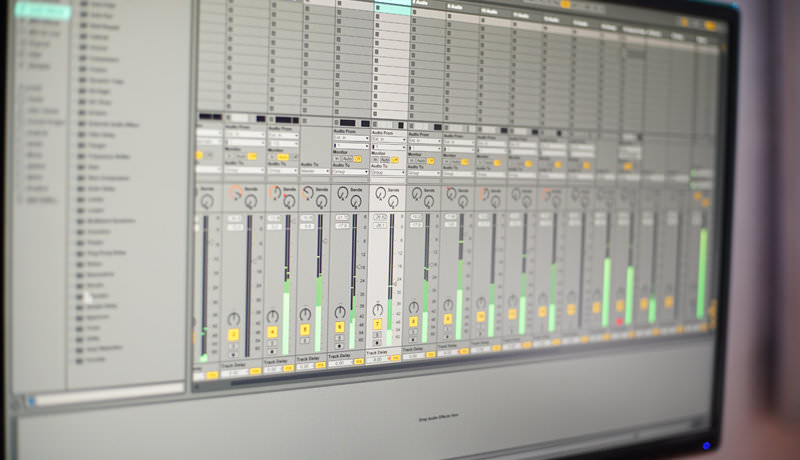Open the Audio To dropdown on track 6
Image resolution: width=800 pixels, height=460 pixels.
351,172
